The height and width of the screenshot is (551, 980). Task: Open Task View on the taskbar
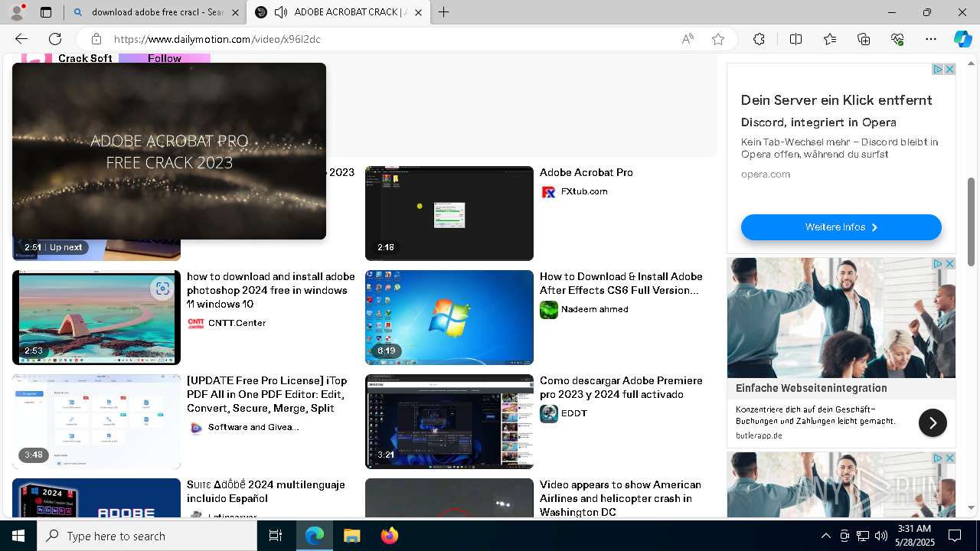click(276, 536)
